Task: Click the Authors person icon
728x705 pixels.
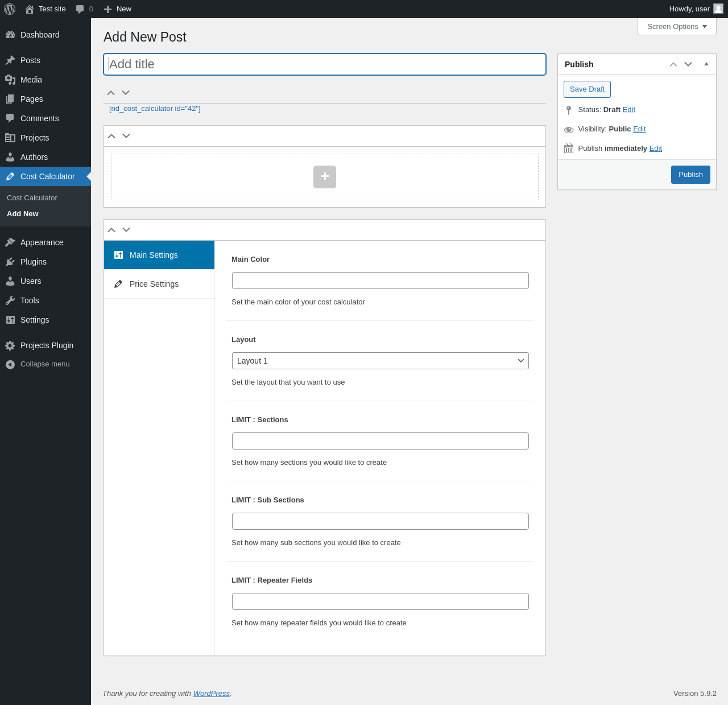Action: (x=10, y=157)
